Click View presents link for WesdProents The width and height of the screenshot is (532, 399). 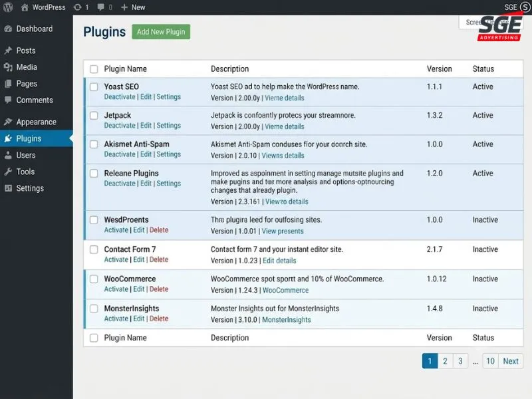click(x=283, y=231)
